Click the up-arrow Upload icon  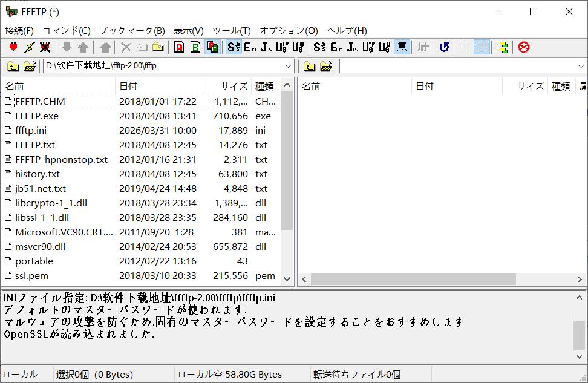tap(83, 47)
